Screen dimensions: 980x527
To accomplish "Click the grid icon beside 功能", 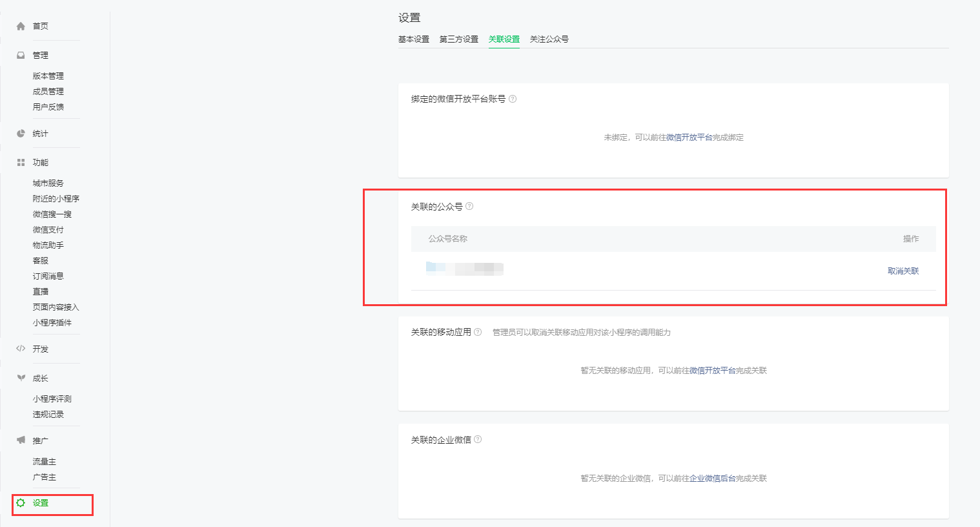I will point(21,162).
